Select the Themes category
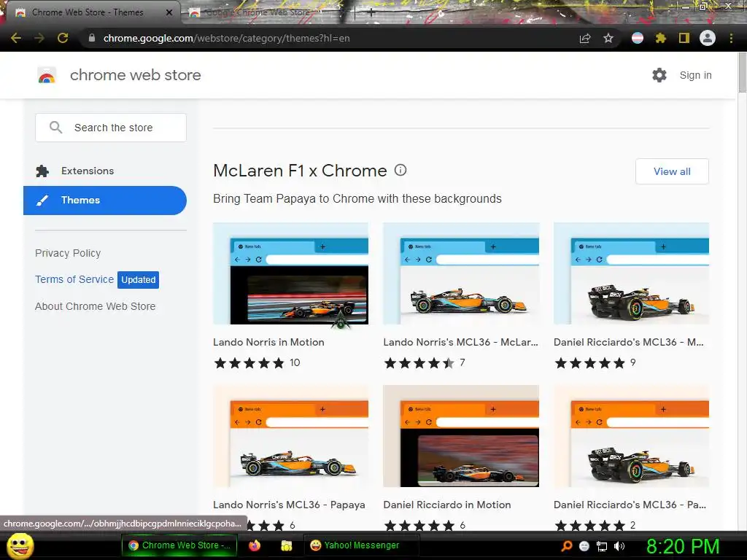Screen dimensions: 747x560 tap(105, 201)
